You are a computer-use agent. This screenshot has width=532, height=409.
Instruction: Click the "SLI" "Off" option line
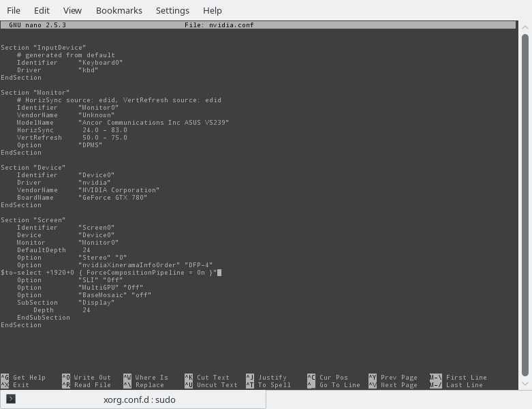click(x=75, y=280)
